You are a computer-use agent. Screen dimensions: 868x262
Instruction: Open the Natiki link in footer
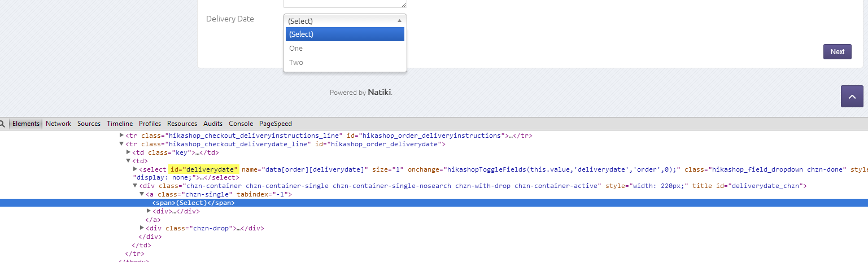point(380,93)
